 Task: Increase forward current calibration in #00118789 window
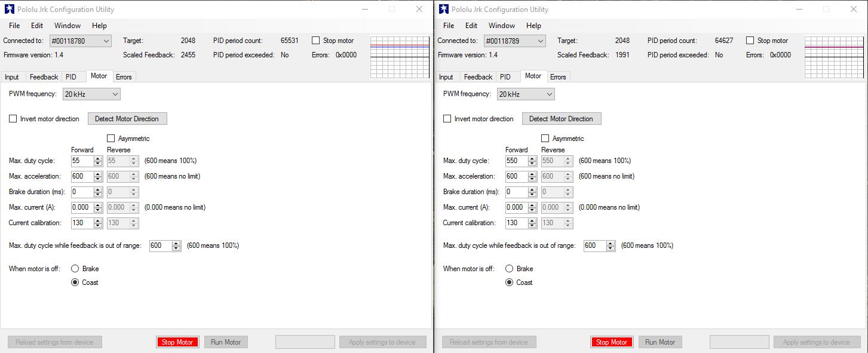point(532,220)
